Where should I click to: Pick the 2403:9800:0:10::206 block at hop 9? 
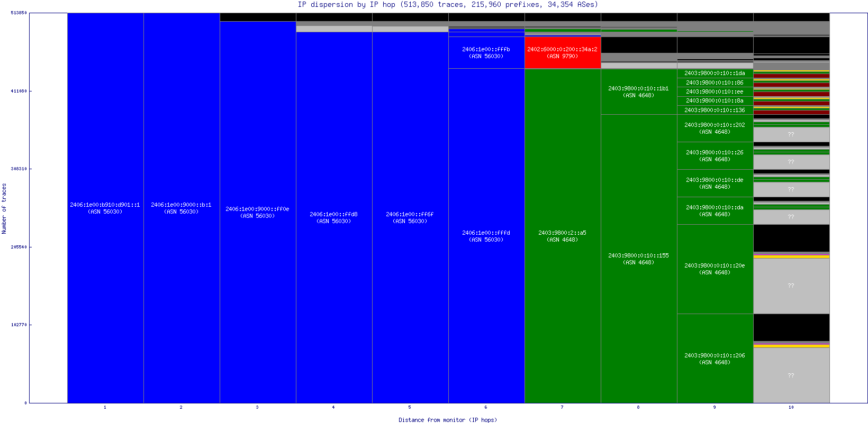pyautogui.click(x=715, y=358)
